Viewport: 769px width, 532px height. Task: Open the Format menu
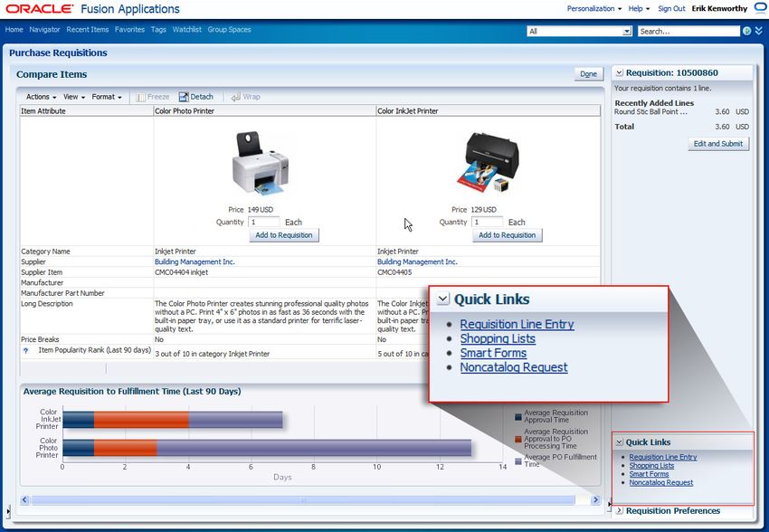tap(106, 97)
